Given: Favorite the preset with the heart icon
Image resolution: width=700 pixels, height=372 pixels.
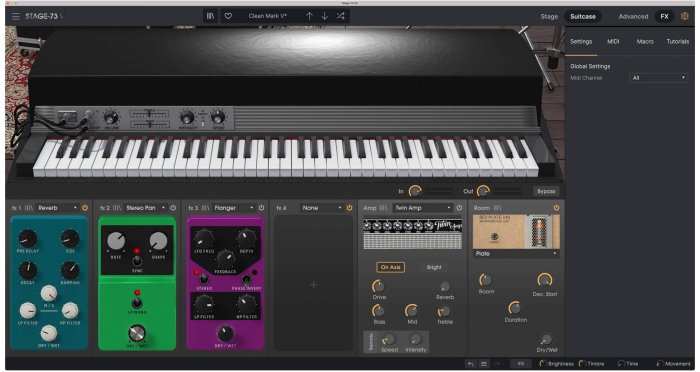Looking at the screenshot, I should pyautogui.click(x=228, y=16).
